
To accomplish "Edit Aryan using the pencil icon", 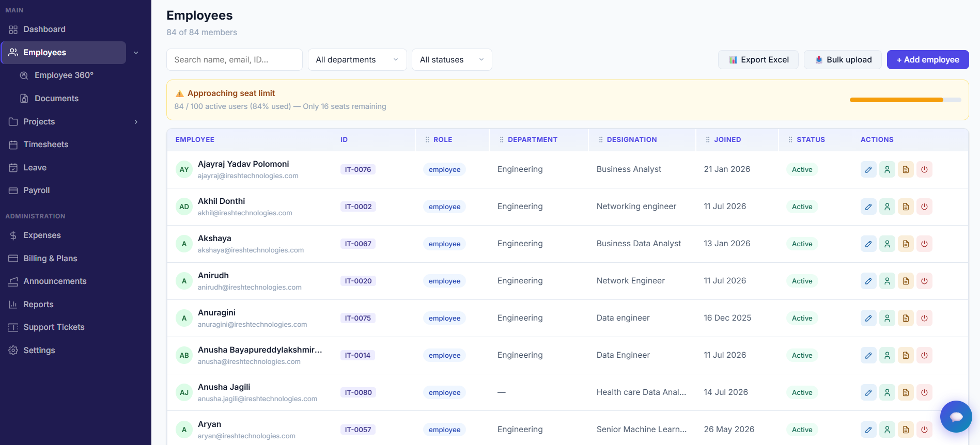I will click(868, 430).
